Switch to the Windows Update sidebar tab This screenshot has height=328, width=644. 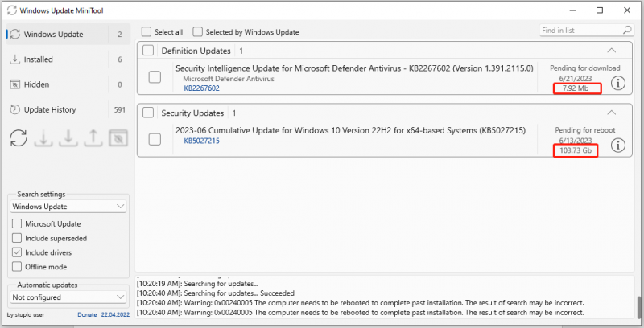(68, 34)
